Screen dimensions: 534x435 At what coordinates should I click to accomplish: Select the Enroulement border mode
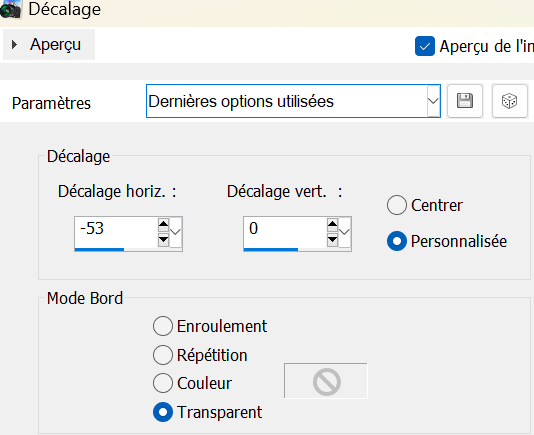(163, 326)
